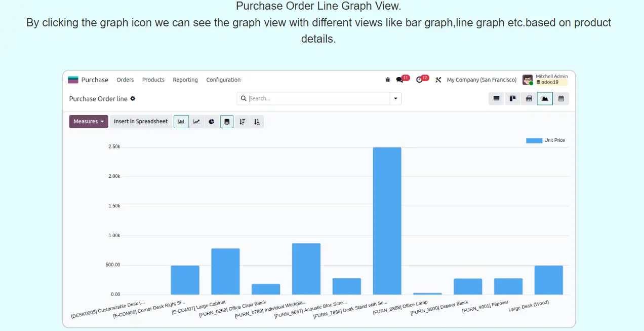Open the search options dropdown arrow
The width and height of the screenshot is (644, 331).
click(x=395, y=98)
